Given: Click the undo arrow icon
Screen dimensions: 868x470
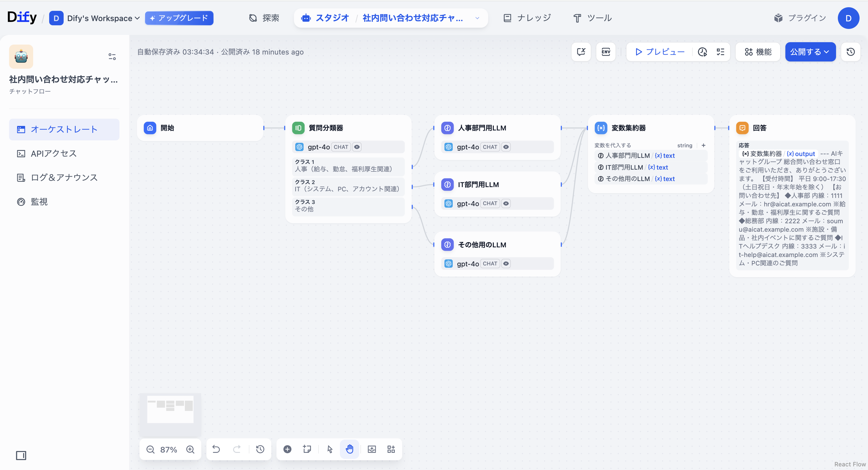Looking at the screenshot, I should coord(216,449).
